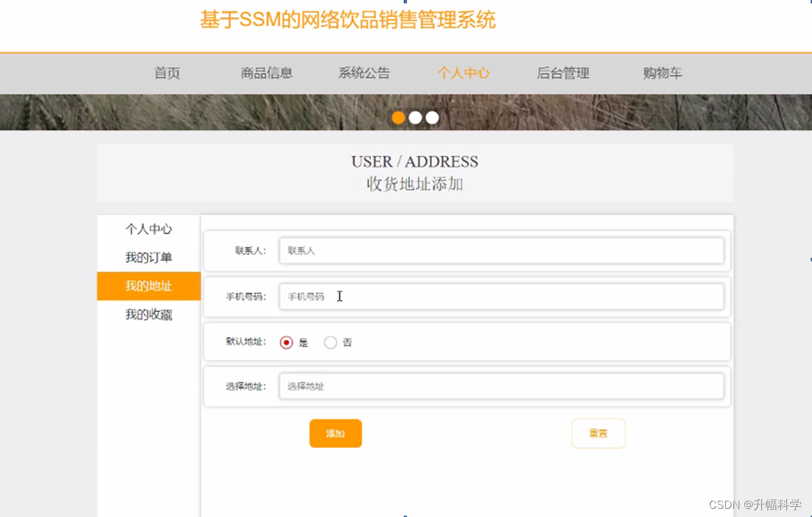Image resolution: width=812 pixels, height=517 pixels.
Task: Select 我的收藏 in the sidebar
Action: pyautogui.click(x=148, y=314)
